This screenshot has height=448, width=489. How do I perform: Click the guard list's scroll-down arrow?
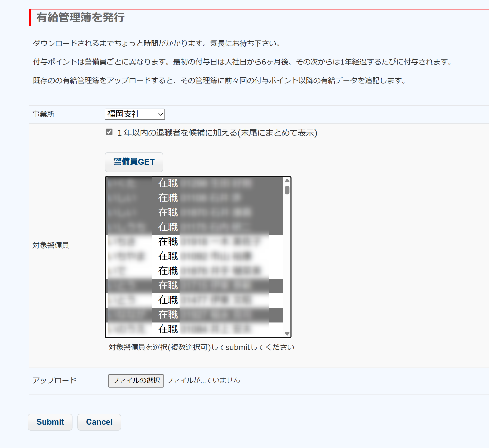point(287,334)
